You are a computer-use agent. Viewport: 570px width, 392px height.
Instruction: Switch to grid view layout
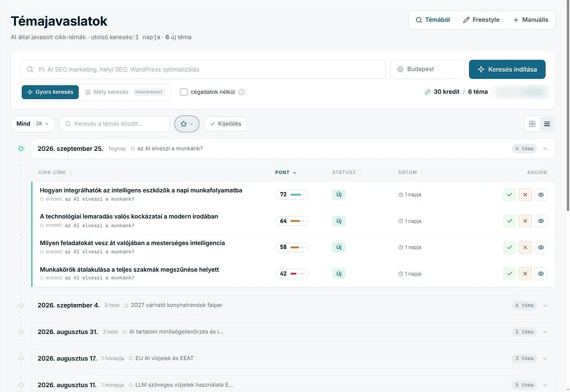click(532, 124)
